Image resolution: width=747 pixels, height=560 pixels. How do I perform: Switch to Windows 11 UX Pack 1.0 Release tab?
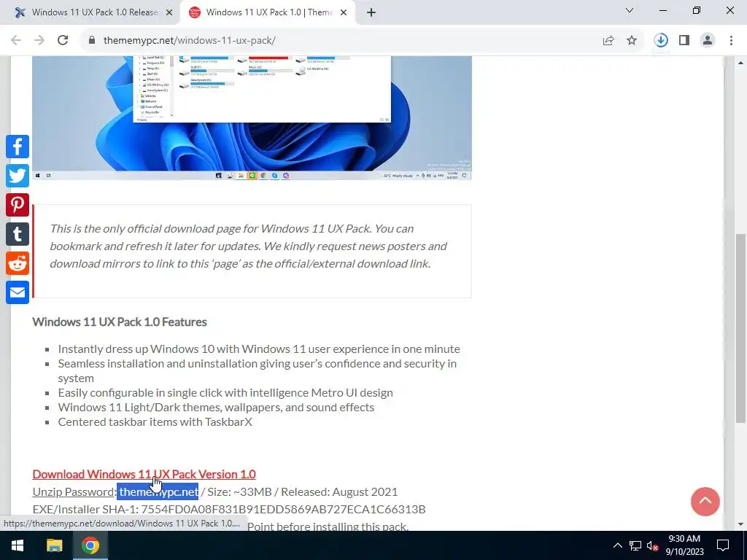pos(94,12)
